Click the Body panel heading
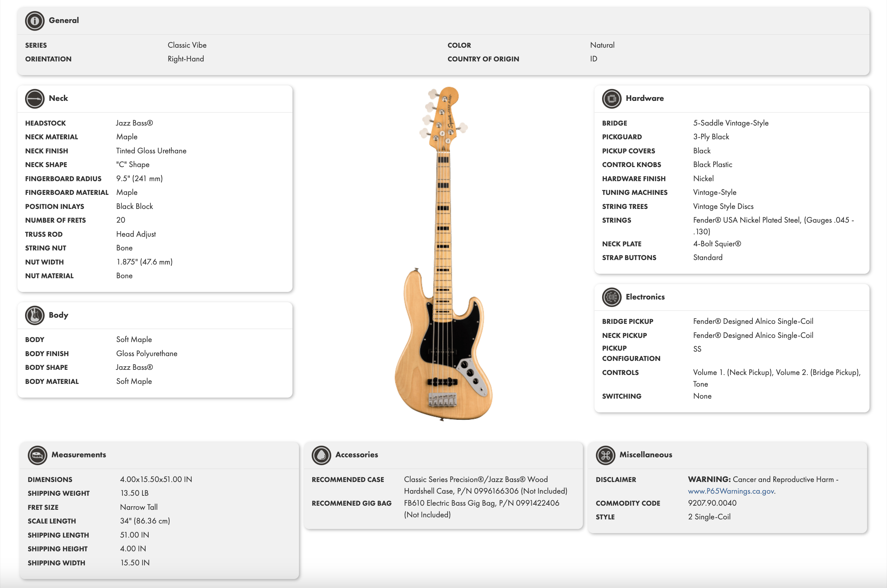Viewport: 887px width, 588px height. coord(59,315)
